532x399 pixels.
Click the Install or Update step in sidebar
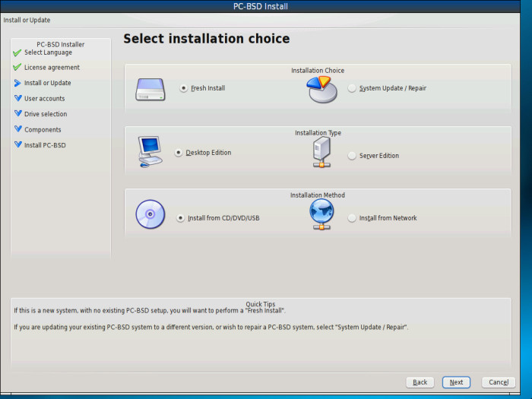tap(47, 83)
